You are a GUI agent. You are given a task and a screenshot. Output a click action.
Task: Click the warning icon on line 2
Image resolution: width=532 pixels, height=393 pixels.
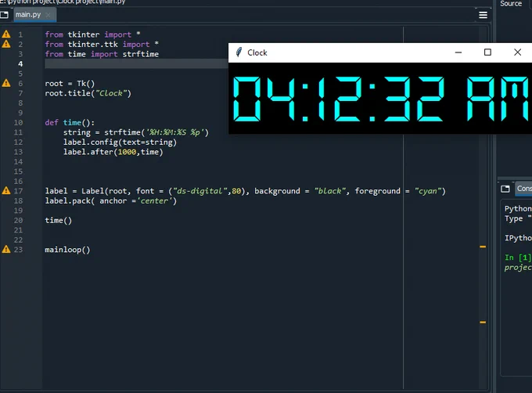click(x=6, y=44)
